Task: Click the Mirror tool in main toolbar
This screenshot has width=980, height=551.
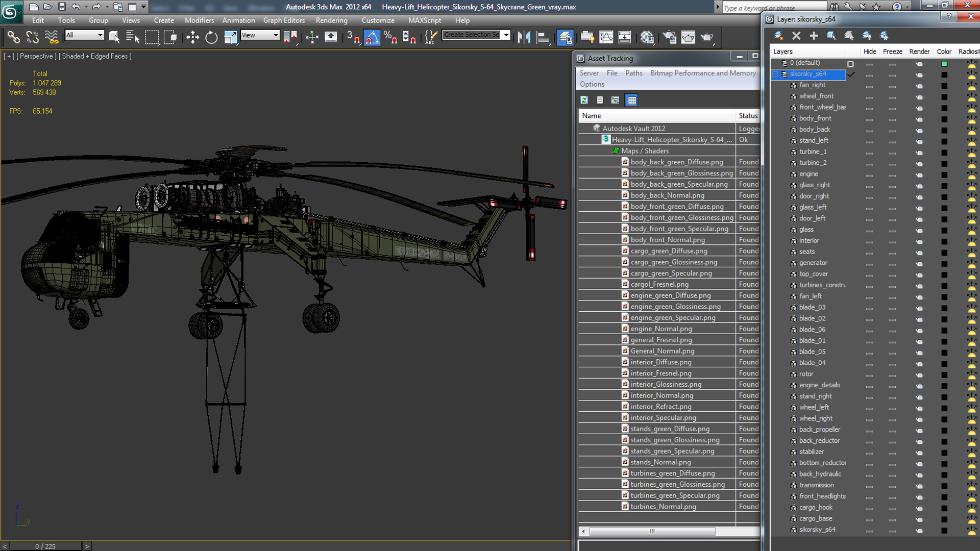Action: [524, 37]
